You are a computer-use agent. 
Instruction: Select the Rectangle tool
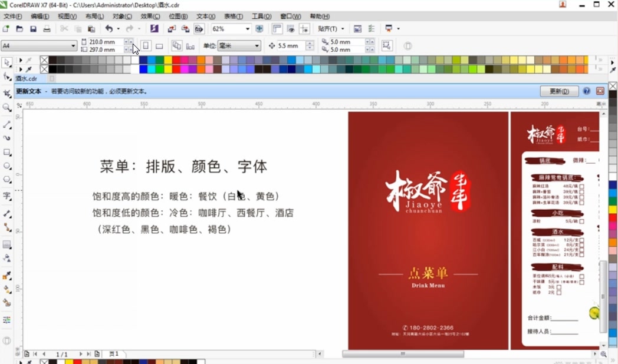[x=6, y=153]
